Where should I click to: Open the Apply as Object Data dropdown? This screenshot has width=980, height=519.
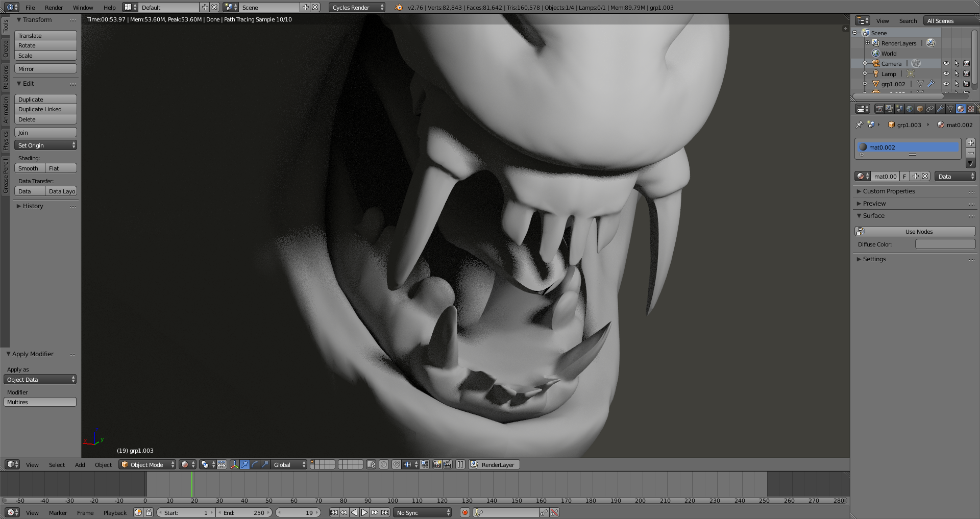point(40,379)
